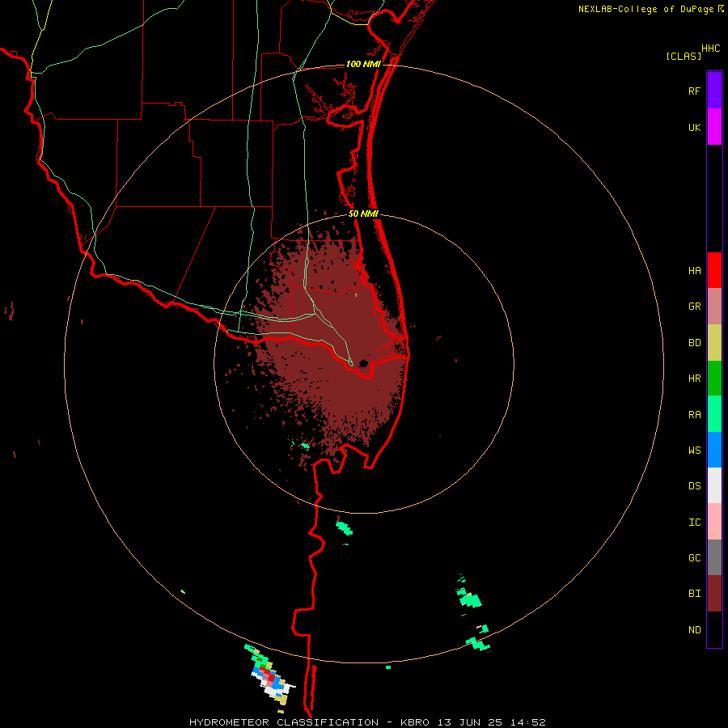
Task: Select the BD yellow legend swatch
Action: 714,342
